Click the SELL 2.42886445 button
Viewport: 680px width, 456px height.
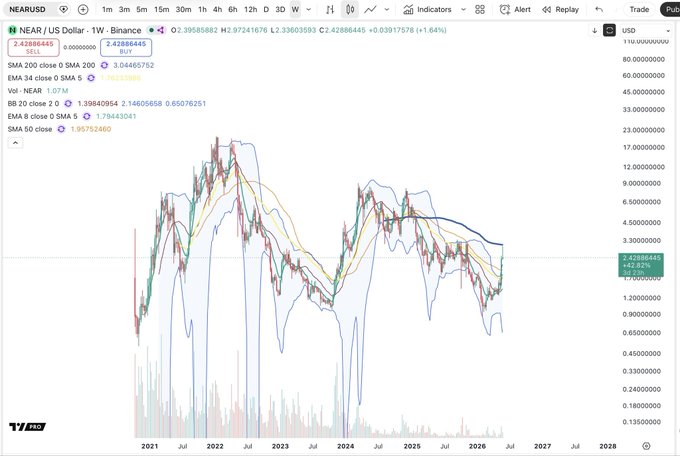click(x=33, y=47)
